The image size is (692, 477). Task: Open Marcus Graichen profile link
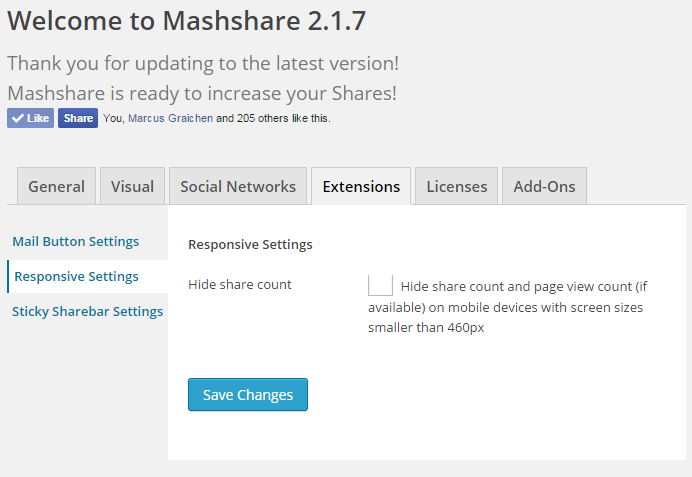pyautogui.click(x=170, y=118)
